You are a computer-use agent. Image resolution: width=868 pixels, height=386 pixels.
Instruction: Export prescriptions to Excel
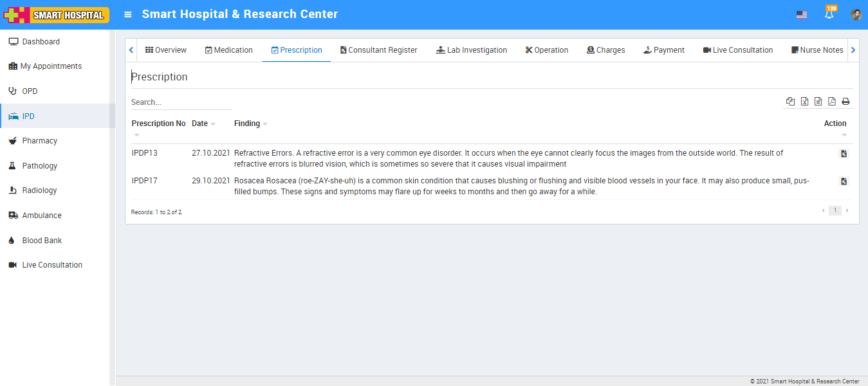[x=804, y=102]
